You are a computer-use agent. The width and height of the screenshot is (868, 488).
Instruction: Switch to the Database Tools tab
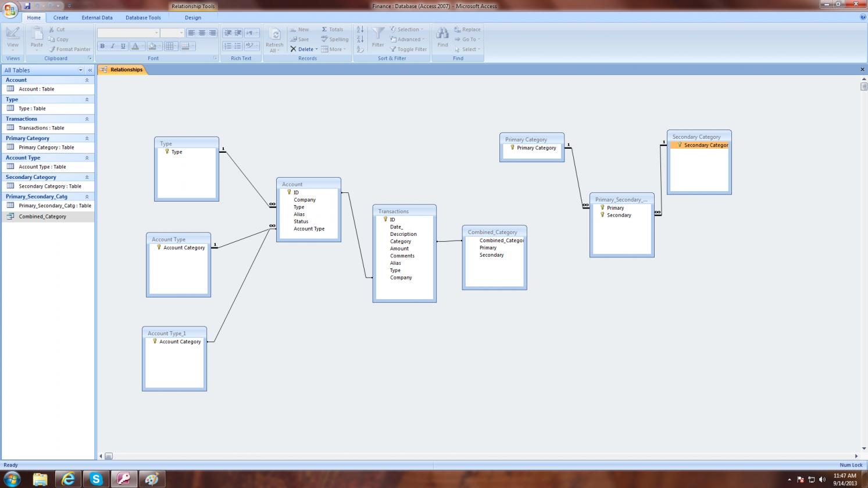click(x=143, y=17)
